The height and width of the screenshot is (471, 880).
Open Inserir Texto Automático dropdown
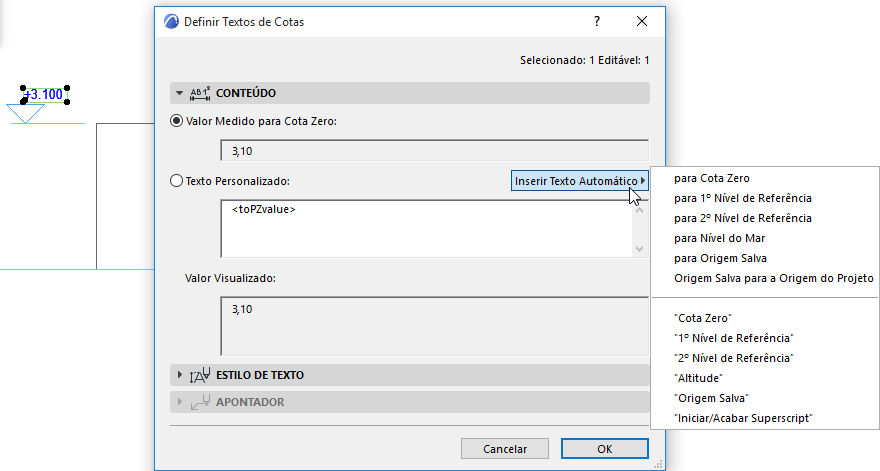pyautogui.click(x=579, y=181)
